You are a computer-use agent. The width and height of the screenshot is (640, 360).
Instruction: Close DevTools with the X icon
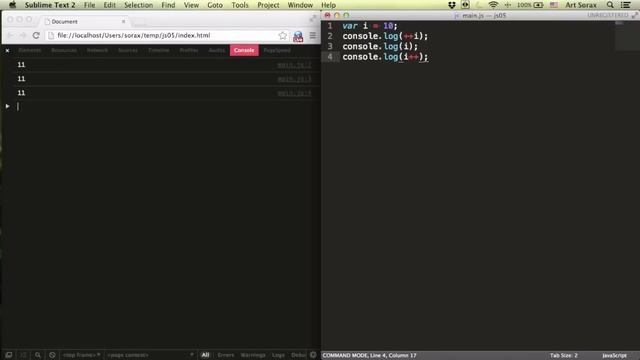point(7,50)
